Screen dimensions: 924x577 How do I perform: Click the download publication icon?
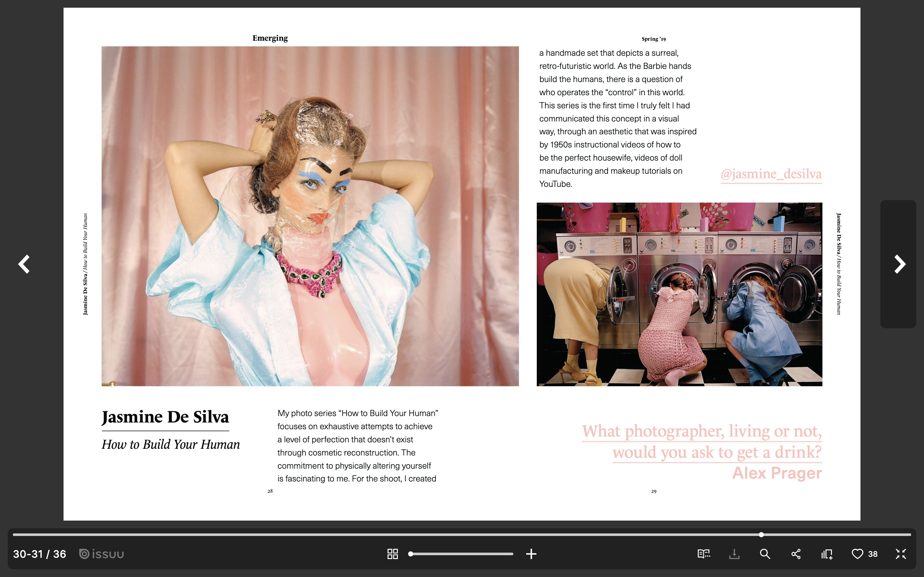734,554
